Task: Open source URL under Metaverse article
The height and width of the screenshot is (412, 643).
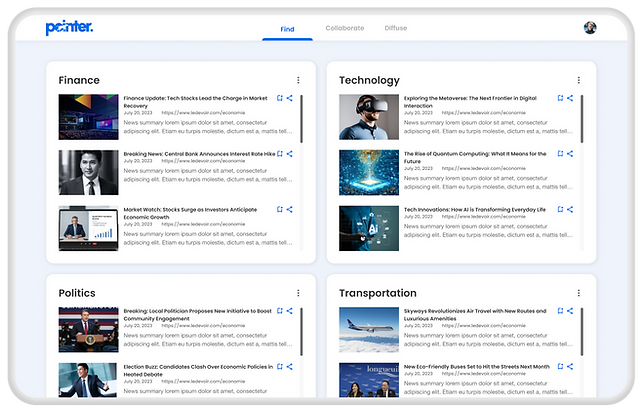Action: pyautogui.click(x=483, y=113)
